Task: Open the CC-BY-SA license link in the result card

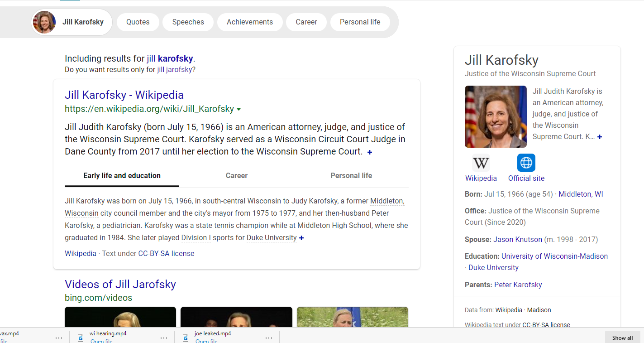Action: click(x=166, y=254)
